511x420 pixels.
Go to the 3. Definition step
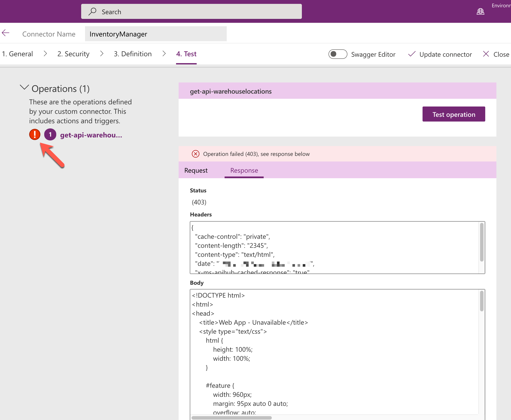133,54
